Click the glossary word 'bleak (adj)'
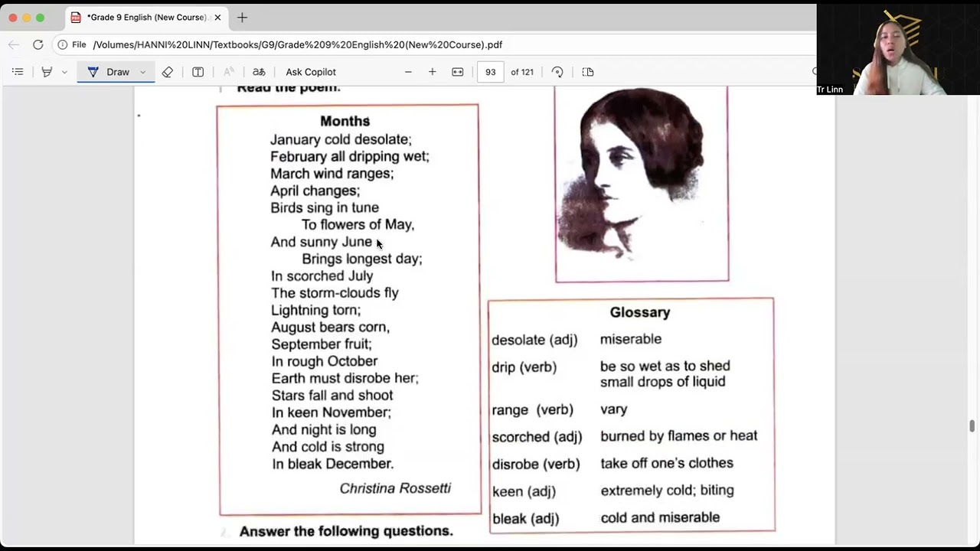 (x=526, y=519)
